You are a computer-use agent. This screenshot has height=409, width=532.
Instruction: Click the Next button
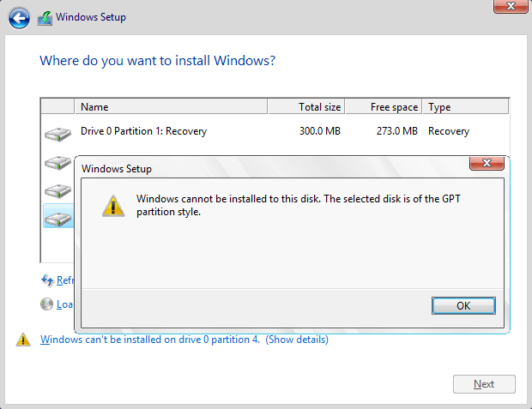pyautogui.click(x=484, y=384)
